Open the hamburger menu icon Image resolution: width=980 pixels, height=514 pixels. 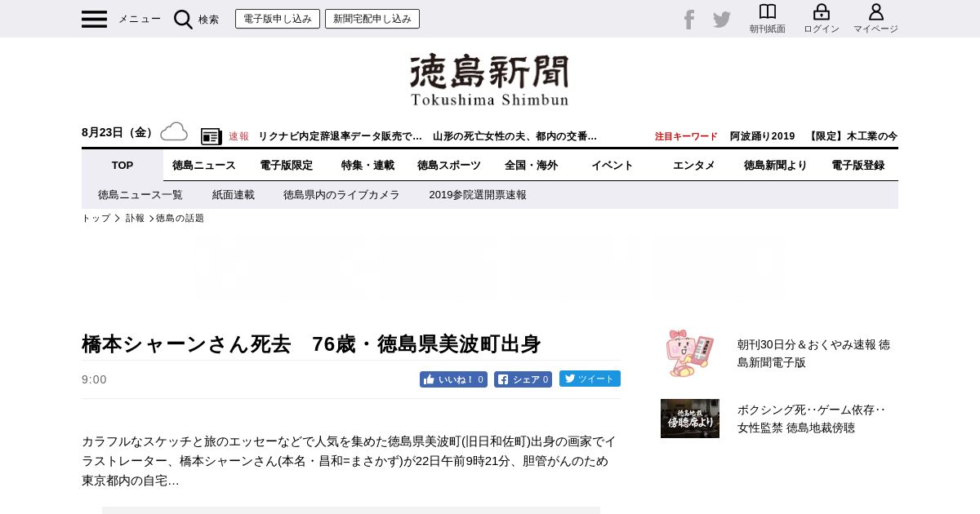pos(94,19)
